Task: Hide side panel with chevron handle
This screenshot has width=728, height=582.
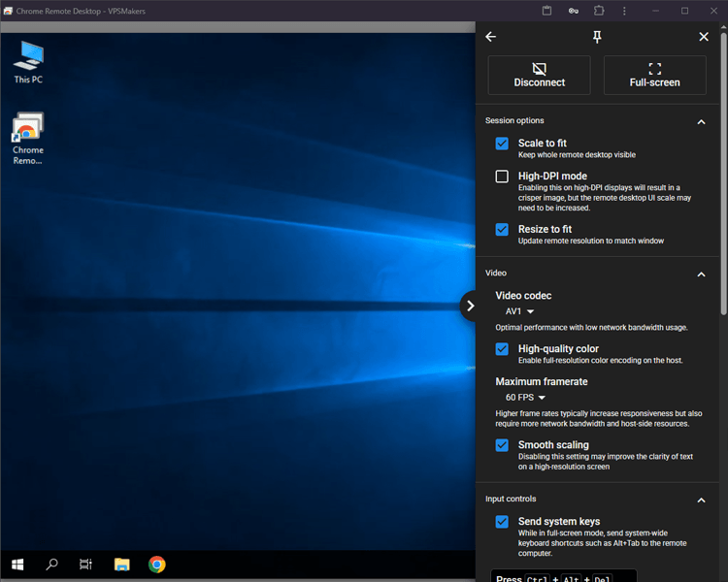Action: (469, 306)
